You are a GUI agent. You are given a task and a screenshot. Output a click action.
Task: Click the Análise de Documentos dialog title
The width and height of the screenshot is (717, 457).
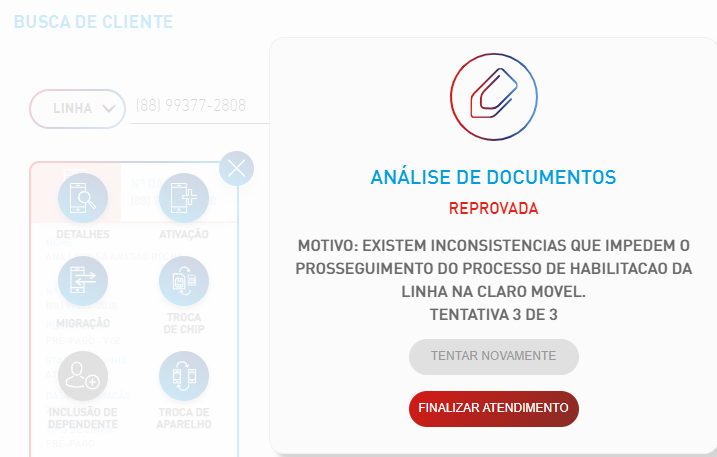coord(493,177)
